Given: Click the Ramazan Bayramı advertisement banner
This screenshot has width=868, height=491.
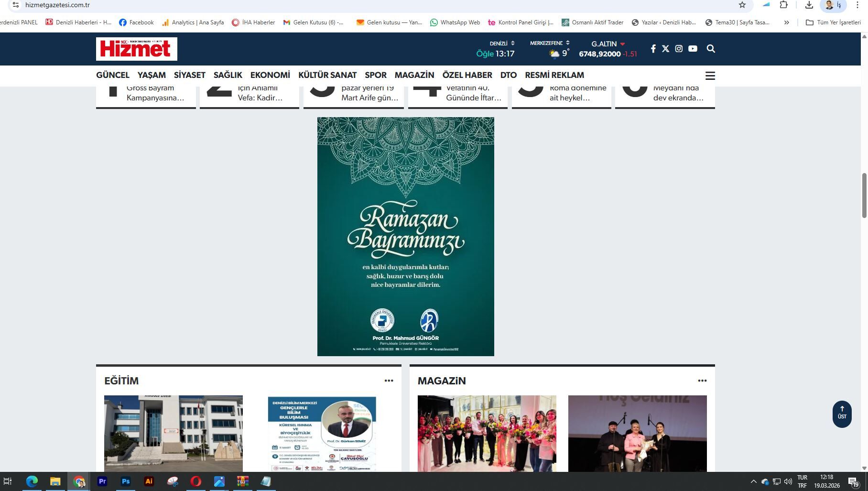Looking at the screenshot, I should click(405, 237).
